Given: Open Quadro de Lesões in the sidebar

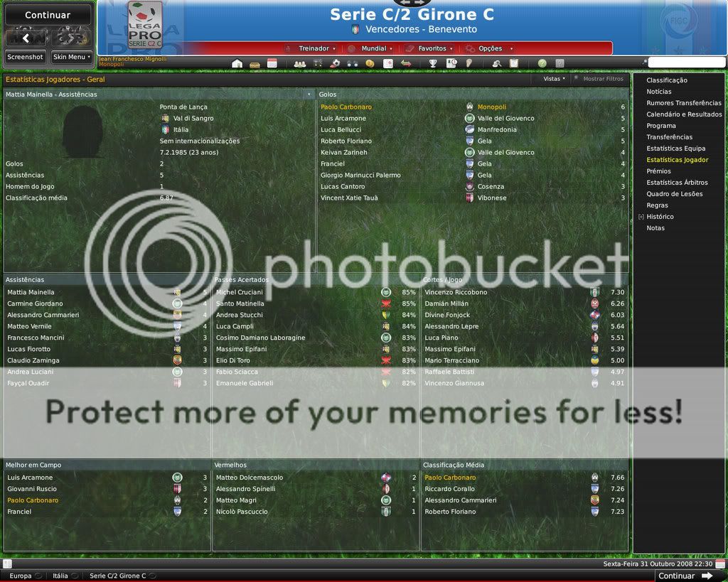Looking at the screenshot, I should tap(674, 194).
